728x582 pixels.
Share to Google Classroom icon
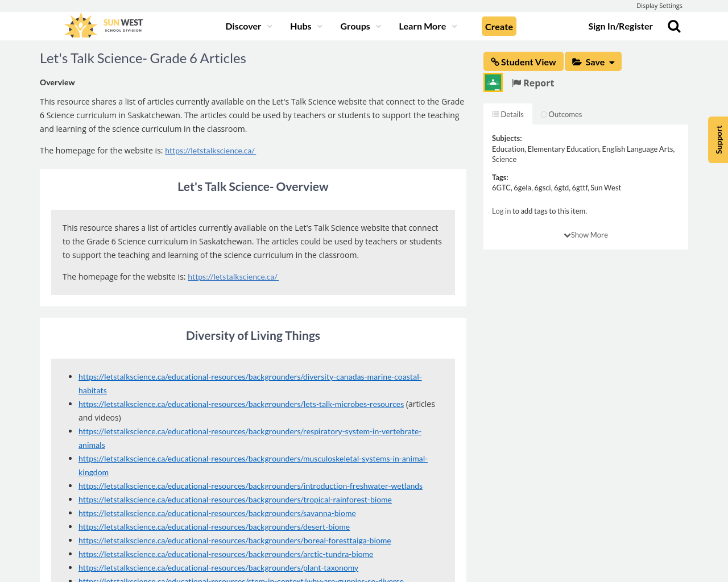pyautogui.click(x=493, y=82)
